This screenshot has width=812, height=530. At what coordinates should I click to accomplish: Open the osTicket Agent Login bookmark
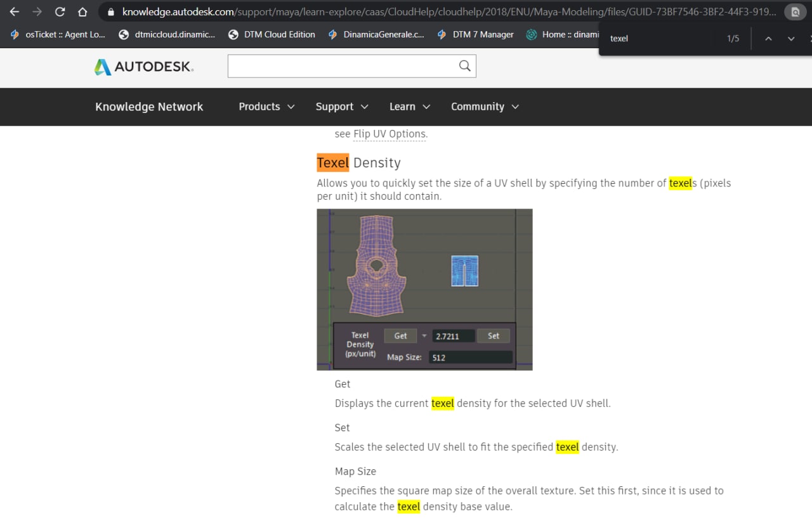pos(58,35)
